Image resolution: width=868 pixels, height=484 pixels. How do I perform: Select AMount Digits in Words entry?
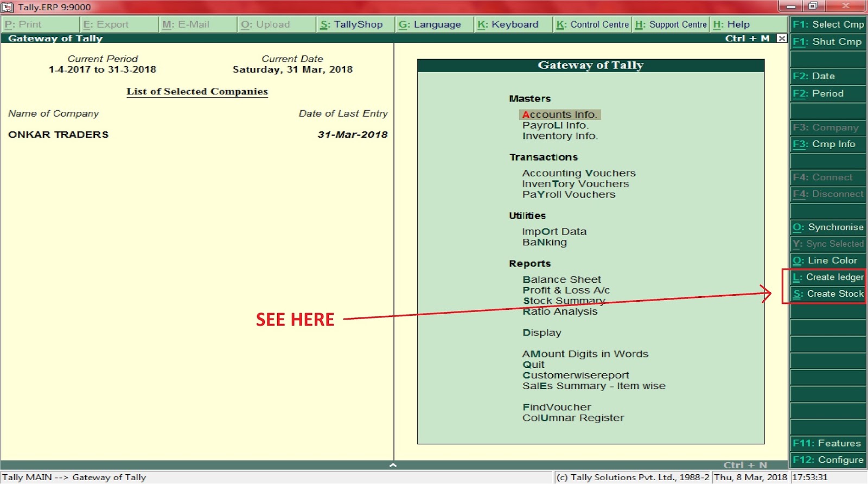585,354
